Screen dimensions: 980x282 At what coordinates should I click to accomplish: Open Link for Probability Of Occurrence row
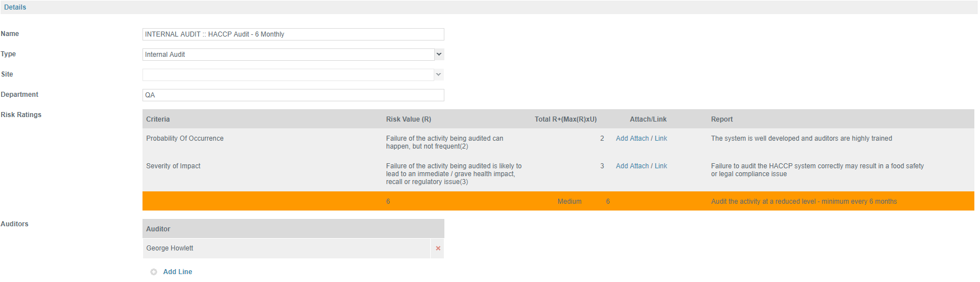click(661, 138)
